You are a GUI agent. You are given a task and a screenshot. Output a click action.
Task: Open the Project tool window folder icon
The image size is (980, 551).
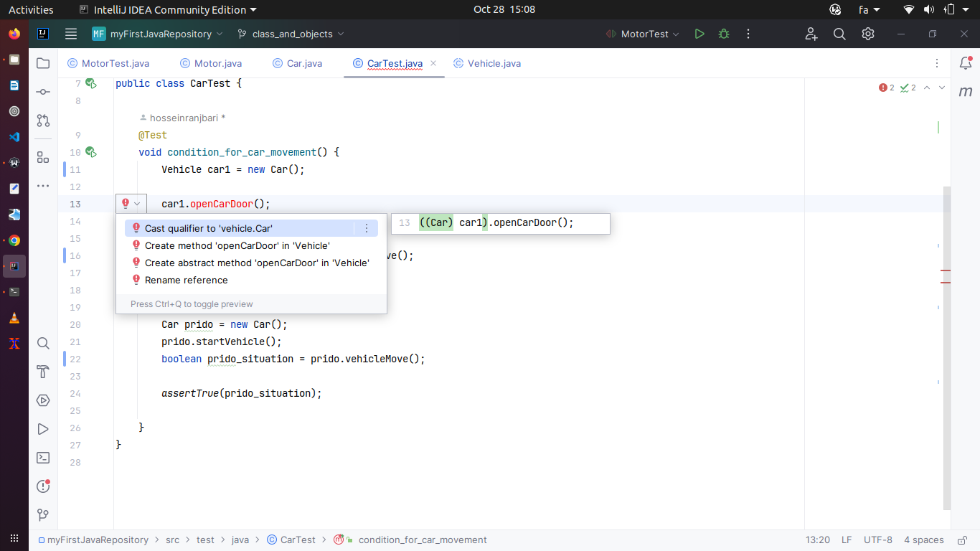click(x=43, y=63)
